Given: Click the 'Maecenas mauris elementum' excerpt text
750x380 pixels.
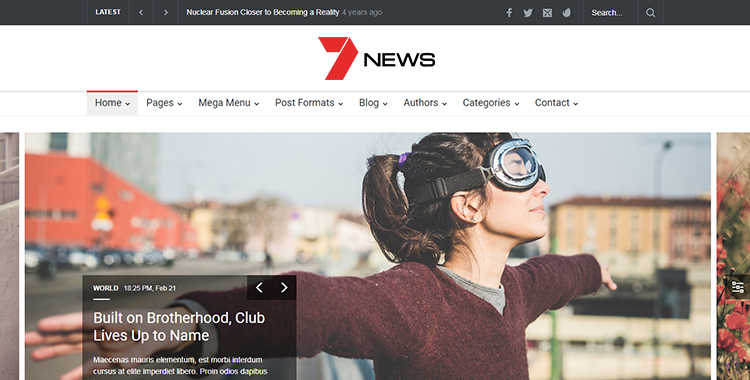Looking at the screenshot, I should [180, 366].
